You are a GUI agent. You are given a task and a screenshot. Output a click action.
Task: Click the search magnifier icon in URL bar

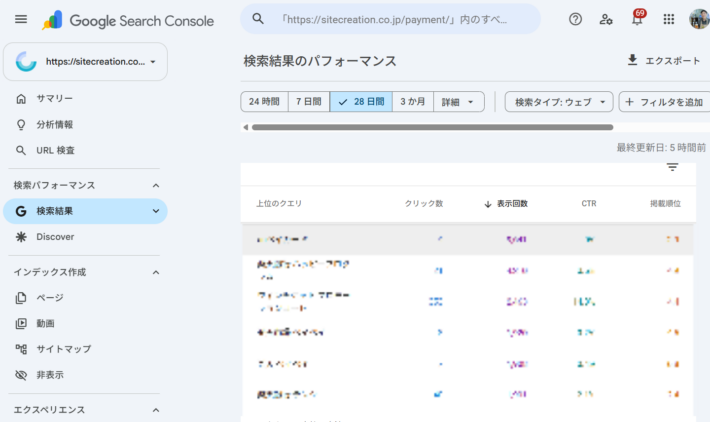pyautogui.click(x=258, y=19)
